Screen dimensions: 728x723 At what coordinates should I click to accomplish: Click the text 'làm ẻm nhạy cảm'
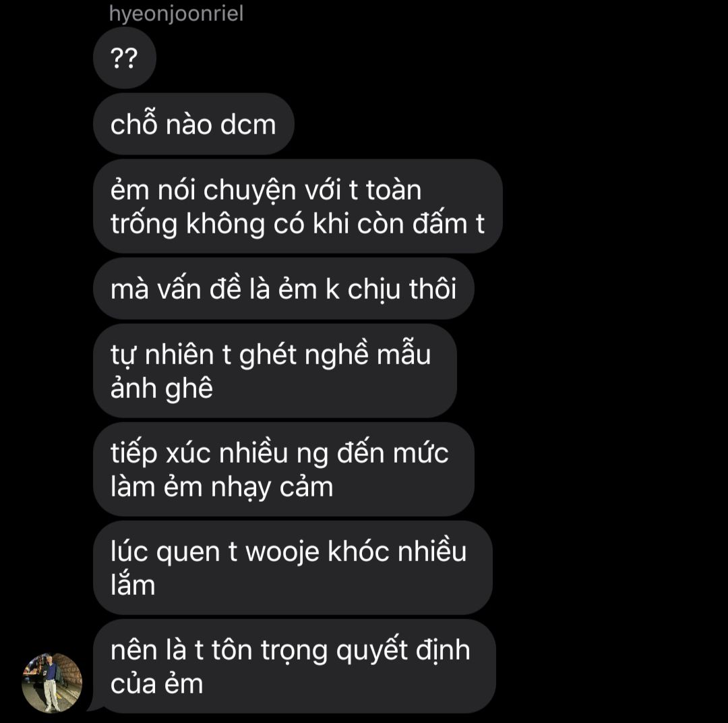click(x=222, y=487)
